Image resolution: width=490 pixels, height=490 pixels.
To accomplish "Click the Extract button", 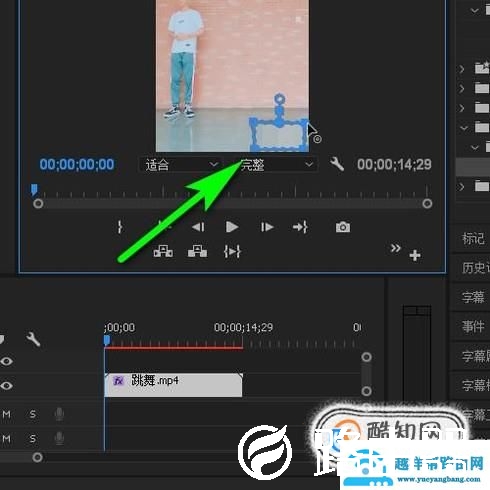I will point(197,252).
